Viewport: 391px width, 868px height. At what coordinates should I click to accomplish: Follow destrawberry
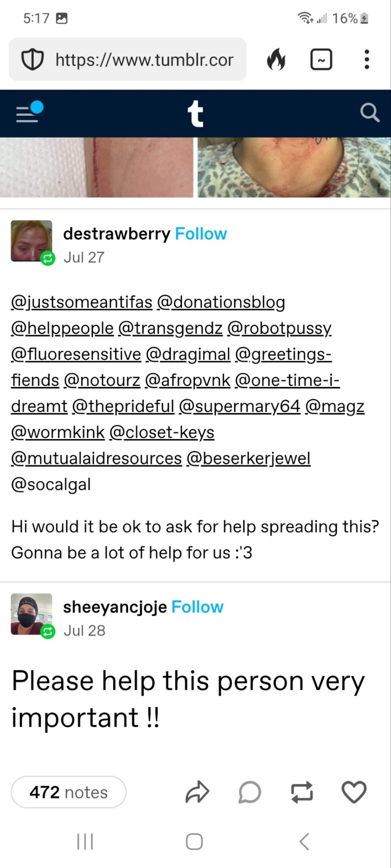(201, 234)
